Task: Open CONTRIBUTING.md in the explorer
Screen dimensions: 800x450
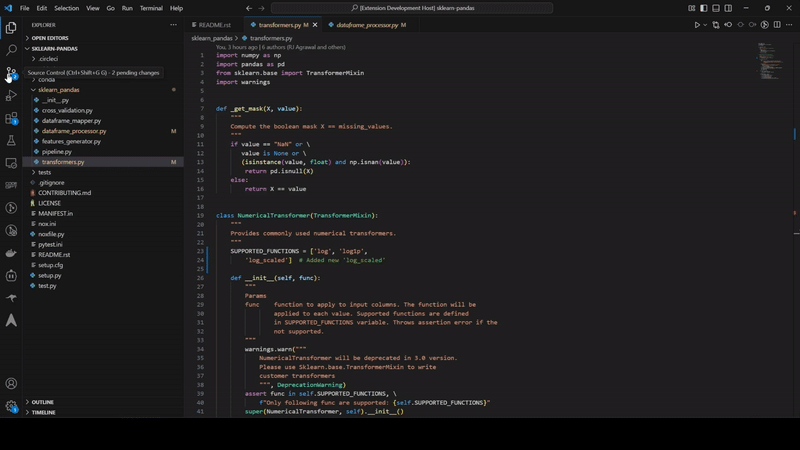Action: pos(64,193)
